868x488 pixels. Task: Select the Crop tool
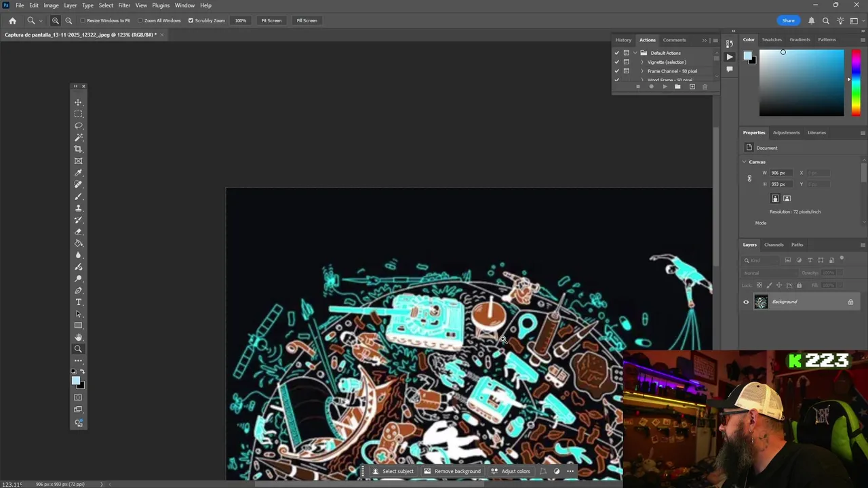pyautogui.click(x=78, y=149)
